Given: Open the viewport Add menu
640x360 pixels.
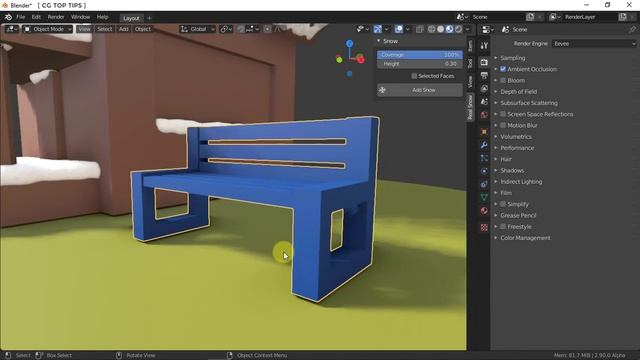Looking at the screenshot, I should tap(123, 29).
